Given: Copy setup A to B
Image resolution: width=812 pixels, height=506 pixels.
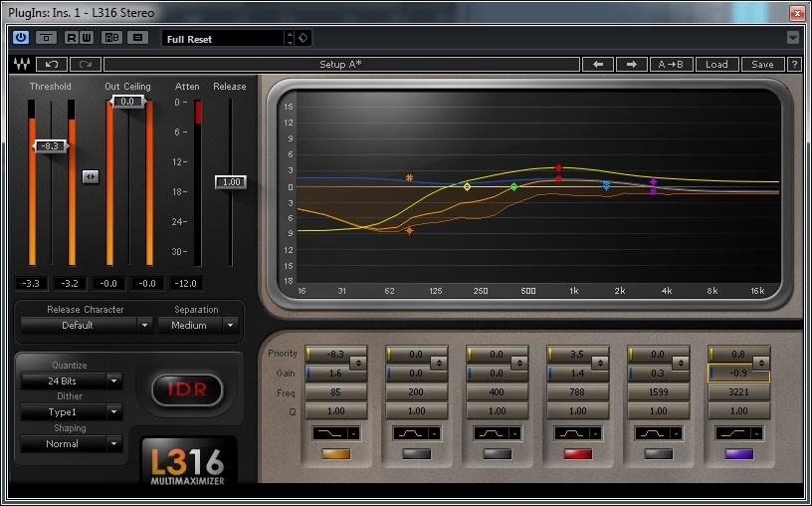Looking at the screenshot, I should [x=671, y=65].
